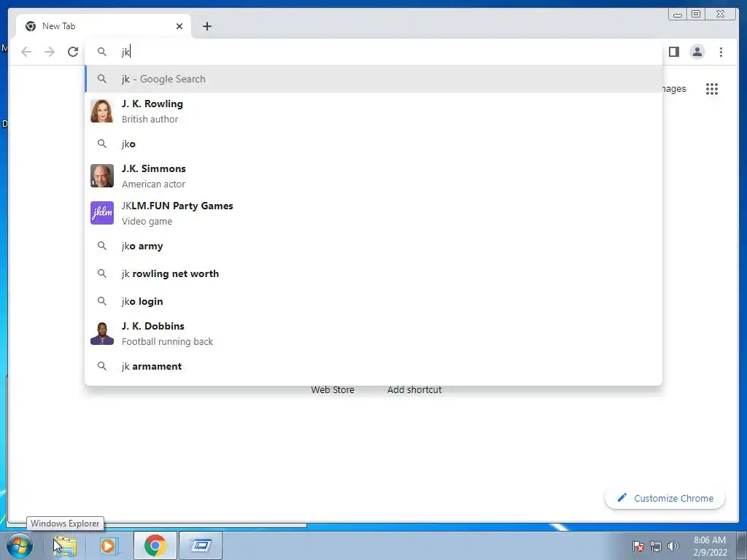The height and width of the screenshot is (560, 747).
Task: Click J. K. Rowling portrait thumbnail
Action: pos(102,111)
